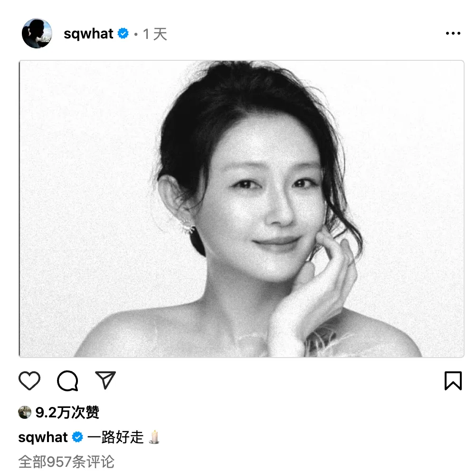View the '9.2万次赞' likes list

point(67,413)
